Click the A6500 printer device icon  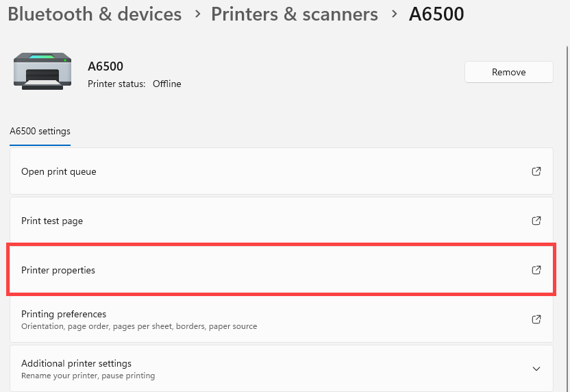click(x=42, y=71)
